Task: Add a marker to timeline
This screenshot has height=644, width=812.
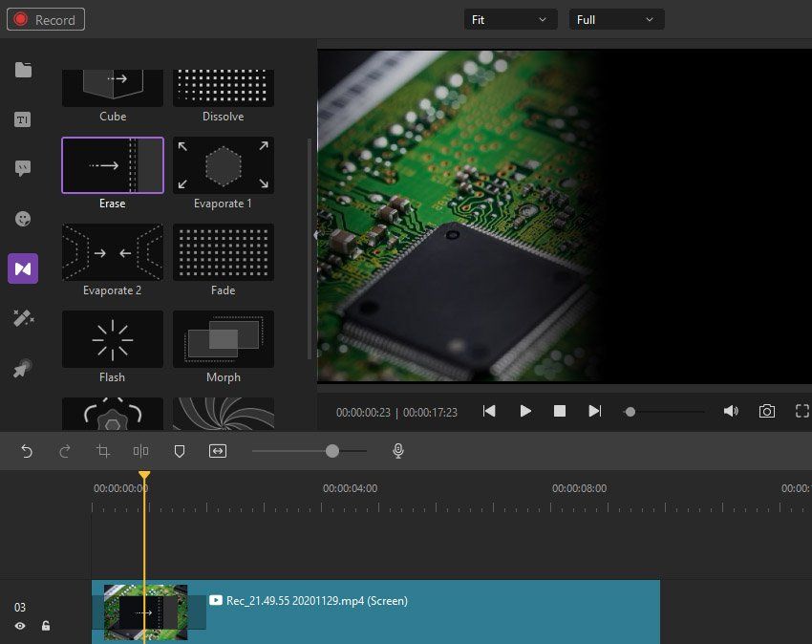Action: pos(180,451)
